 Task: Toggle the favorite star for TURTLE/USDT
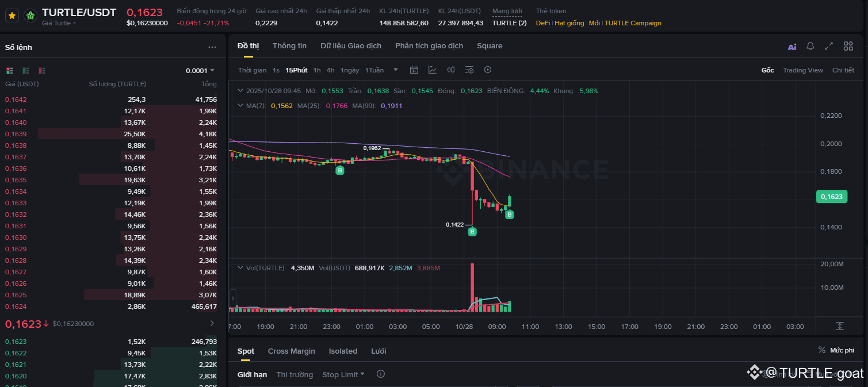tap(12, 16)
